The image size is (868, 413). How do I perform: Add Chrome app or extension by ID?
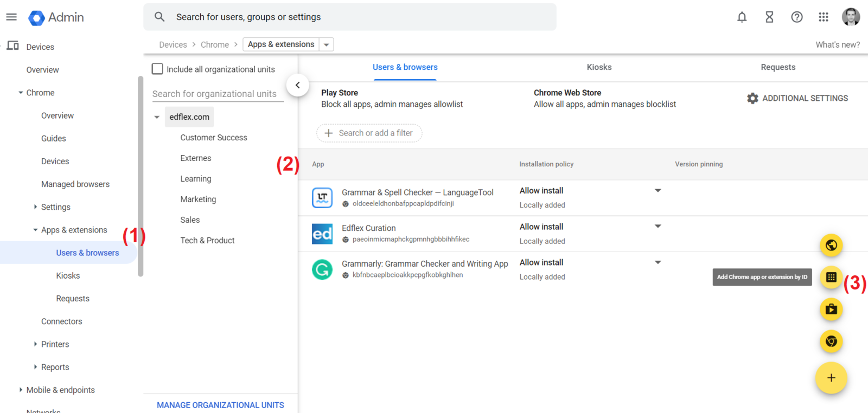(831, 277)
